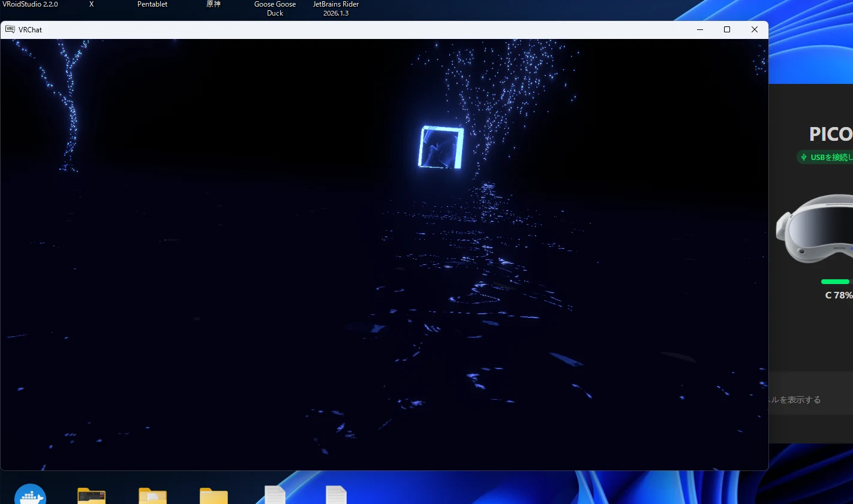Click the glowing blue cube in VRChat
Viewport: 853px width, 504px height.
coord(441,147)
